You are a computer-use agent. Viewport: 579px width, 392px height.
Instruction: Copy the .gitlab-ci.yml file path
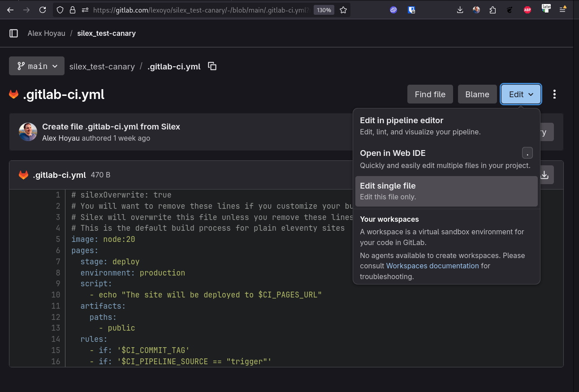212,66
